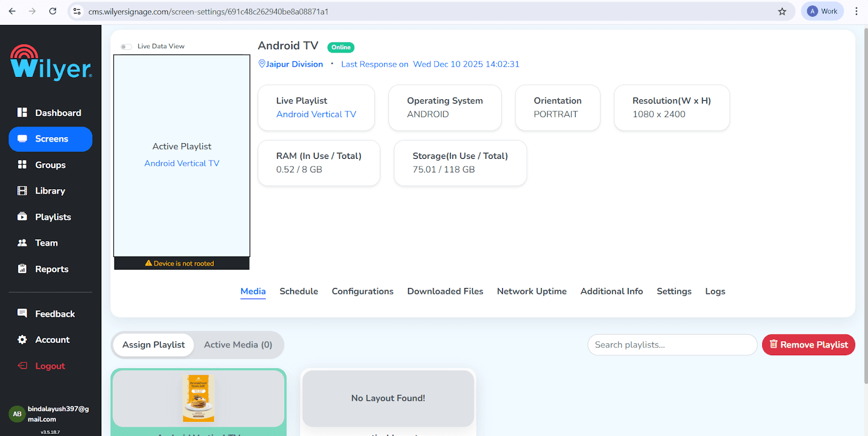Focus the Search playlists input field
This screenshot has height=436, width=868.
(672, 345)
